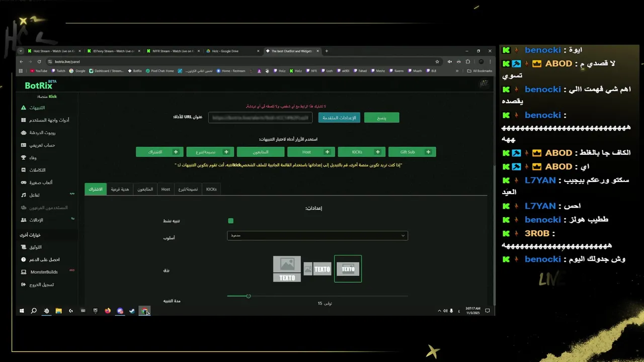Open أدوات واجهة المستخدم widgets item in sidebar
The width and height of the screenshot is (644, 362).
(45, 120)
